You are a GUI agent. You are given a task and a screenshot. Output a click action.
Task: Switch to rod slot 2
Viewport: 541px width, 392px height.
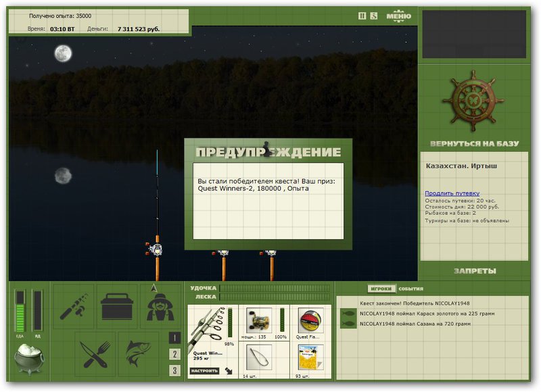click(x=174, y=354)
